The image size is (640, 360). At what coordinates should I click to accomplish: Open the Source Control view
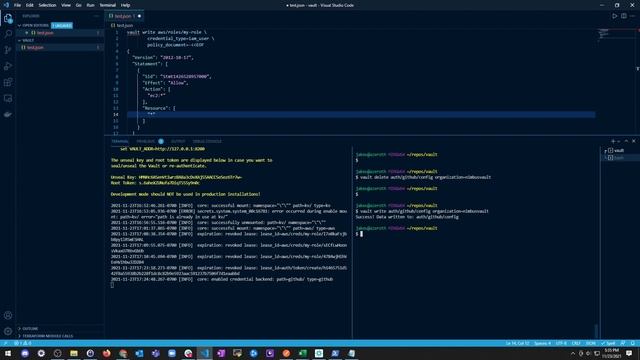pos(8,50)
